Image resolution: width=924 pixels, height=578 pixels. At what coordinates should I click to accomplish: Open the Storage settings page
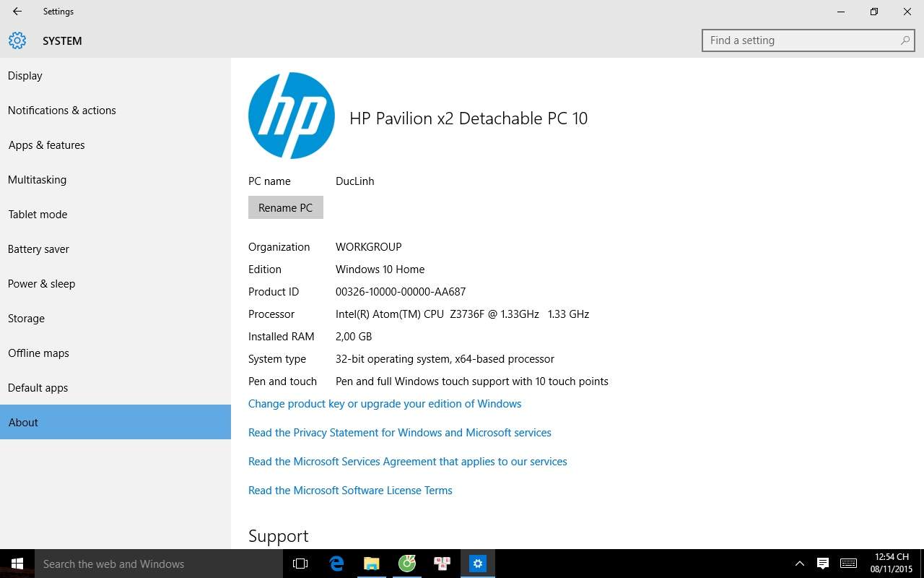[x=115, y=319]
